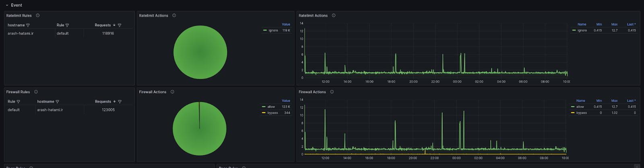
Task: Open Ratelimit Actions time series panel title
Action: (313, 16)
